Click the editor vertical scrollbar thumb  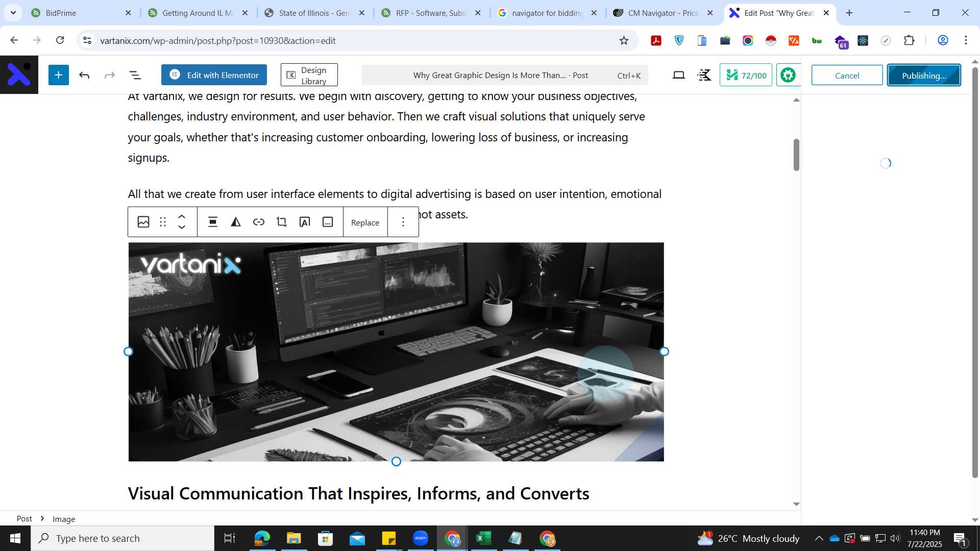(796, 155)
